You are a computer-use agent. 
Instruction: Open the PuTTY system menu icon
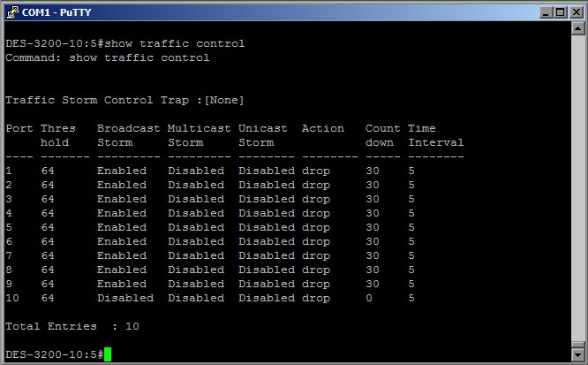click(12, 11)
